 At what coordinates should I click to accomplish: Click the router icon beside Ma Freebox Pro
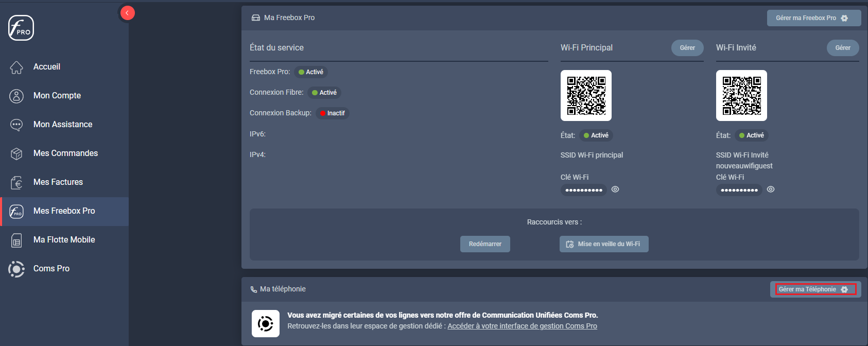(255, 18)
